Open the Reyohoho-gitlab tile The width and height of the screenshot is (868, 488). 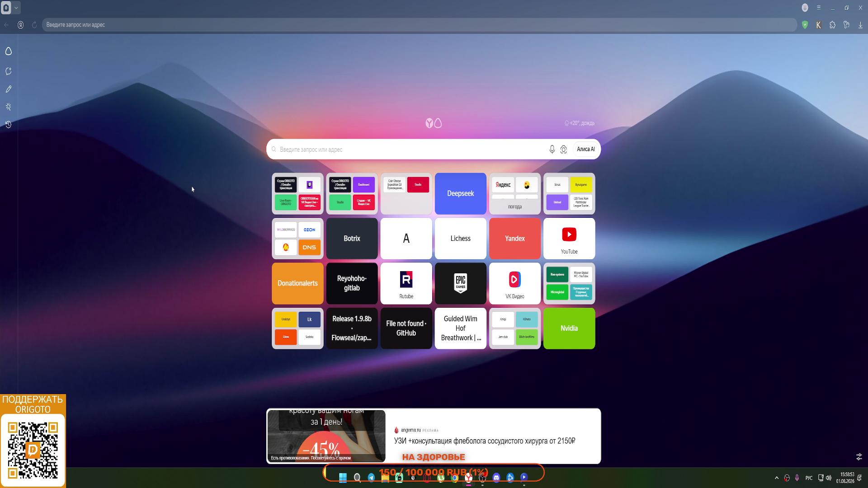coord(352,283)
